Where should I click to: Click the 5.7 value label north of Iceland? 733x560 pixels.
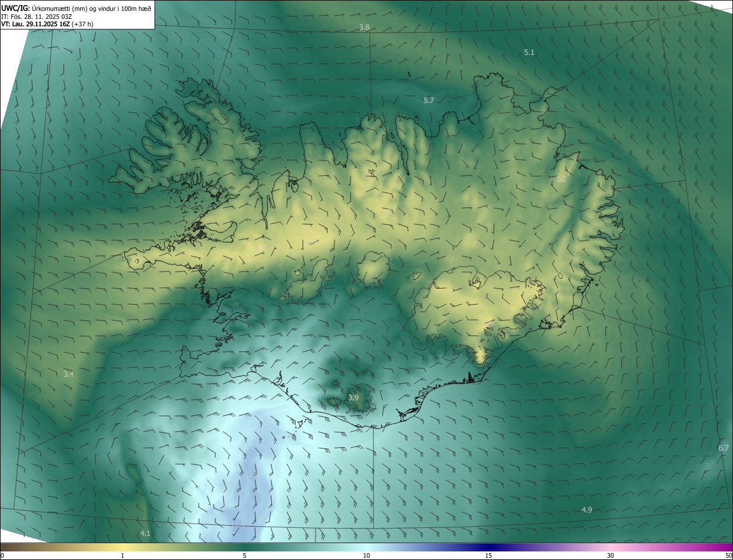429,100
